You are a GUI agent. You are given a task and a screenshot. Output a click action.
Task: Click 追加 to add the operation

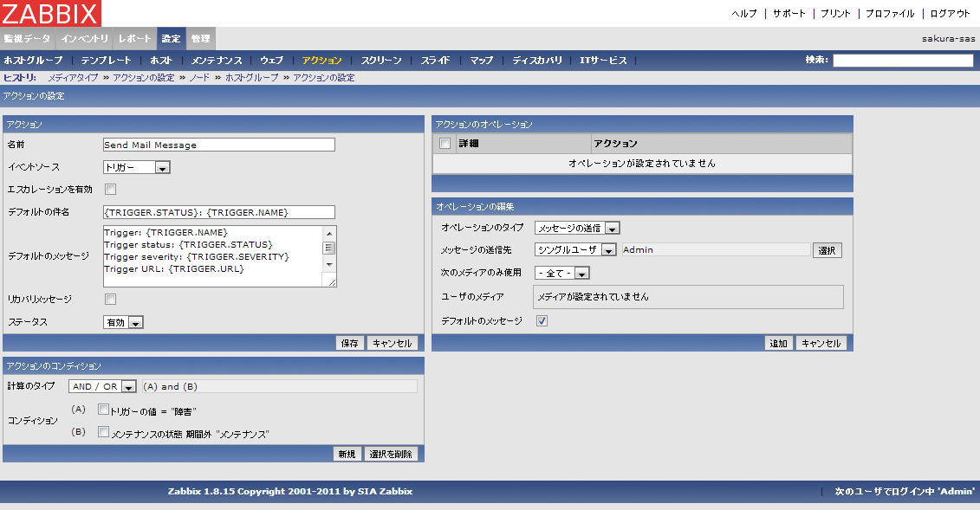[778, 343]
